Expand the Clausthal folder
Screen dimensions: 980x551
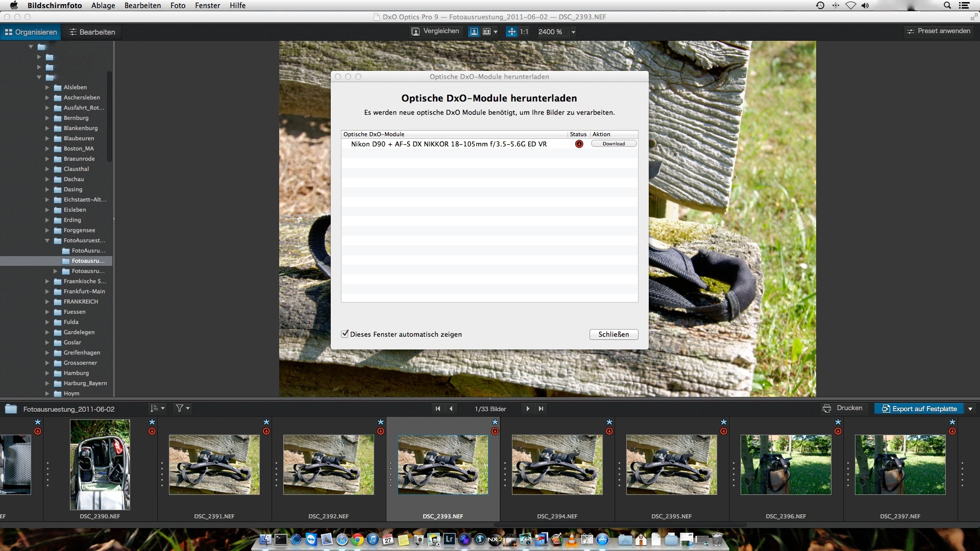click(x=47, y=169)
